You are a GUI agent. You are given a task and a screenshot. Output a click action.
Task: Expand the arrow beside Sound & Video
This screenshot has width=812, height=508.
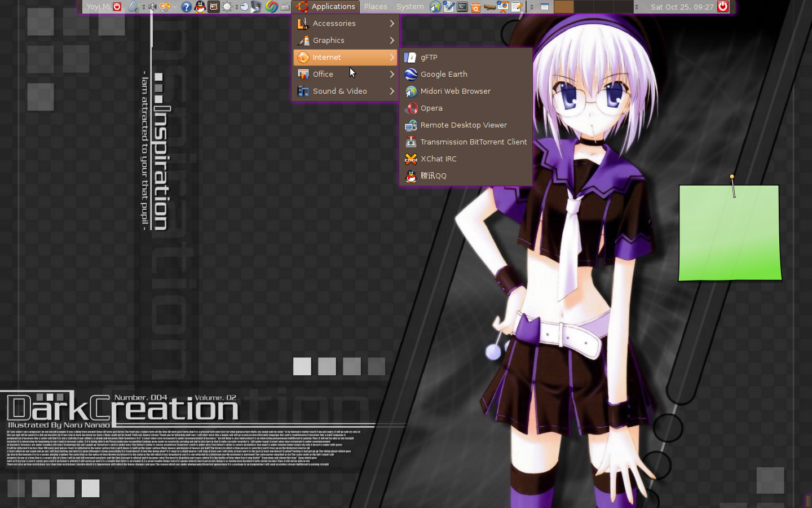coord(392,91)
